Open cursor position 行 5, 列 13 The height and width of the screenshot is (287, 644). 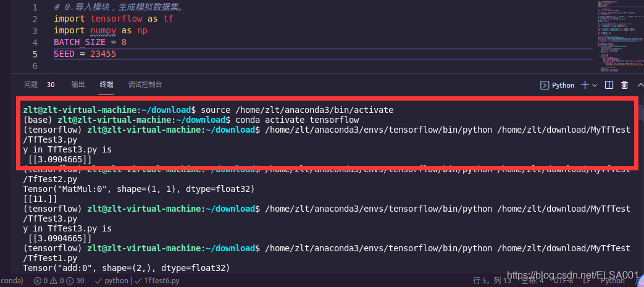(491, 281)
